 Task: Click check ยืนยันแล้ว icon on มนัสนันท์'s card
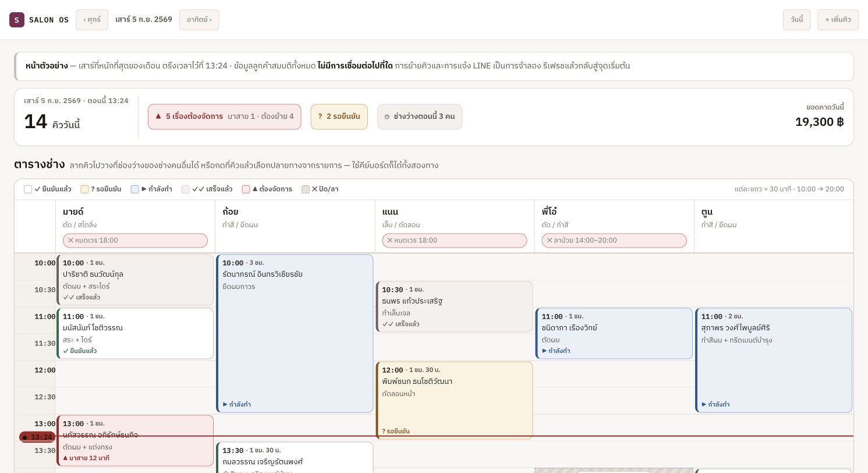click(x=66, y=351)
